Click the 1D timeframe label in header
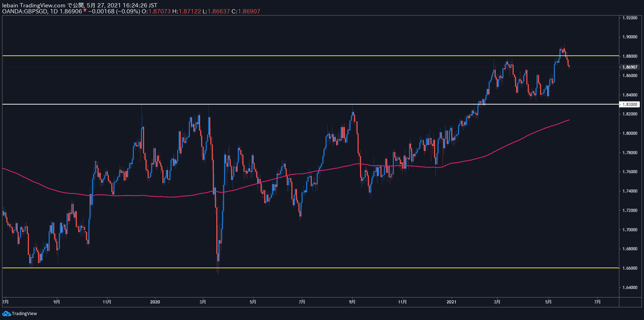This screenshot has height=320, width=644. coord(54,11)
